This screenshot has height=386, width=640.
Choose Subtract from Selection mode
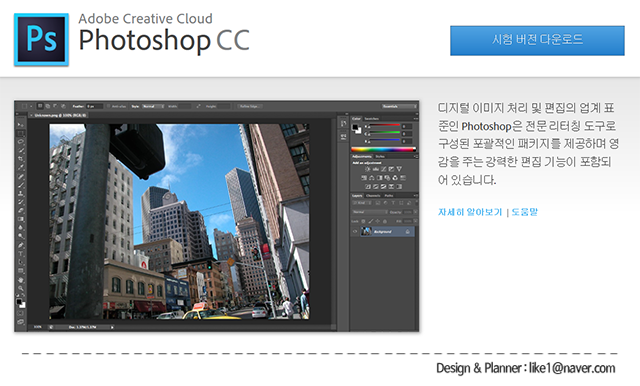[55, 106]
